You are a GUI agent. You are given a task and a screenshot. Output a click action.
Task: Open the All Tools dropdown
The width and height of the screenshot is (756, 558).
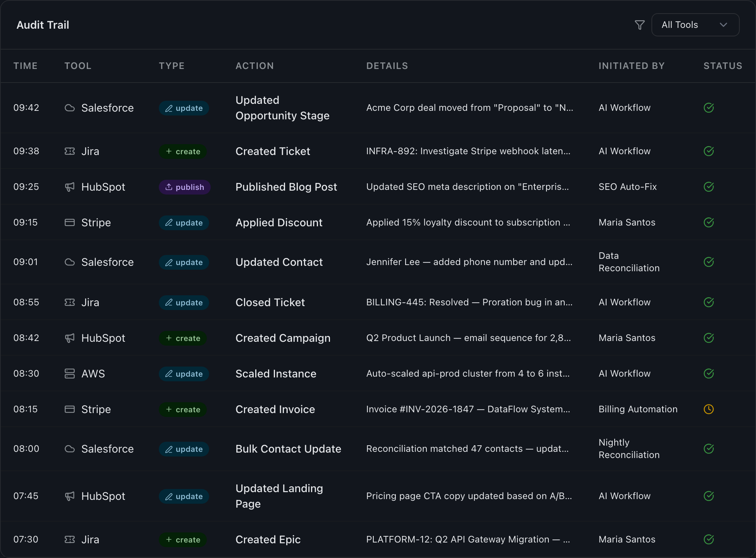pos(695,25)
